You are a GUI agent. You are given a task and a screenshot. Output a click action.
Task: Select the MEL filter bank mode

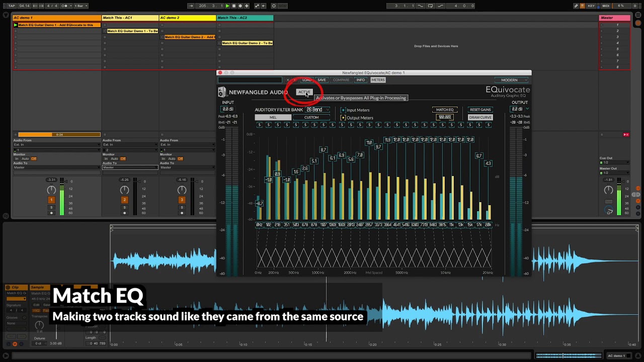tap(273, 117)
